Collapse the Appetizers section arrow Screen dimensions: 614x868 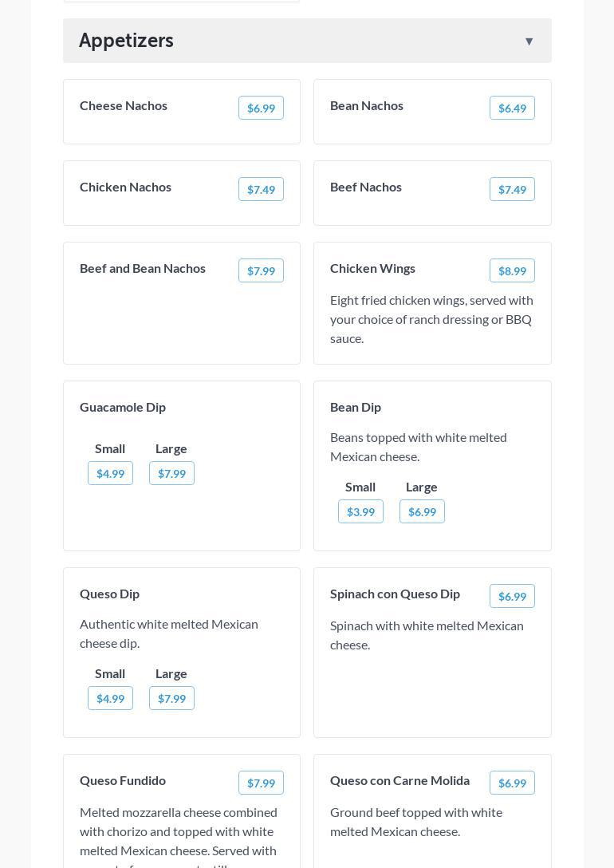(x=529, y=41)
